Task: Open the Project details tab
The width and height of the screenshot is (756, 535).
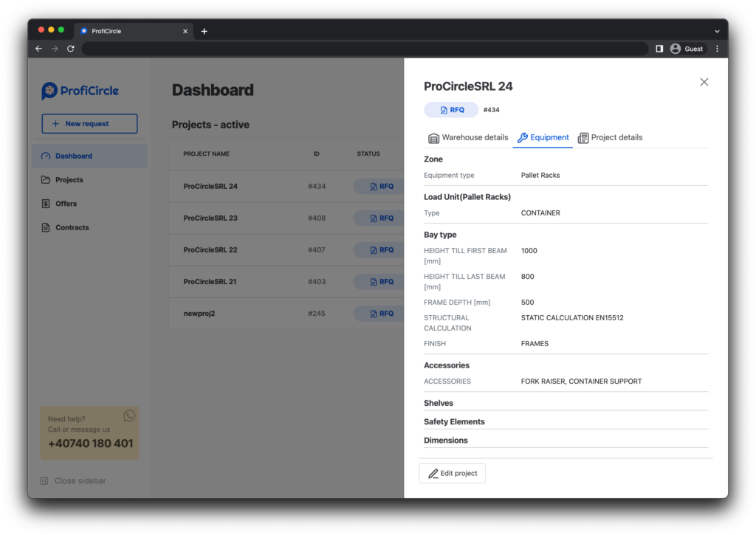Action: pyautogui.click(x=610, y=138)
